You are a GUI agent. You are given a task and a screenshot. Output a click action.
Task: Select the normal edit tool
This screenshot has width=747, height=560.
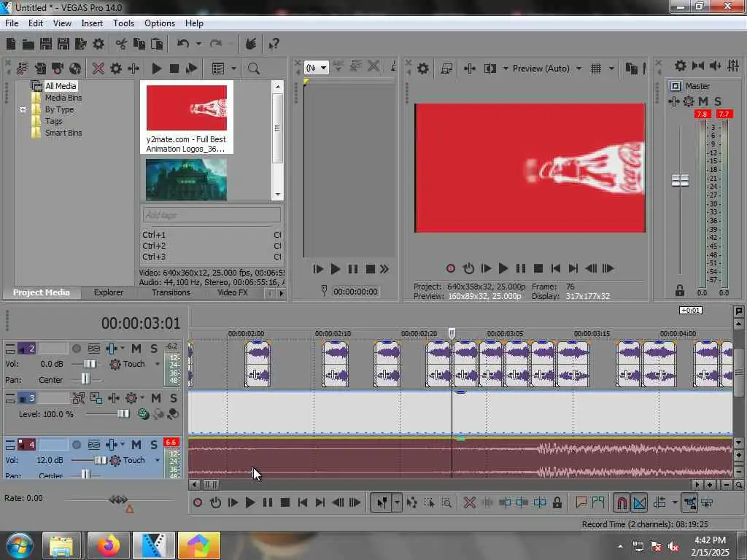382,502
